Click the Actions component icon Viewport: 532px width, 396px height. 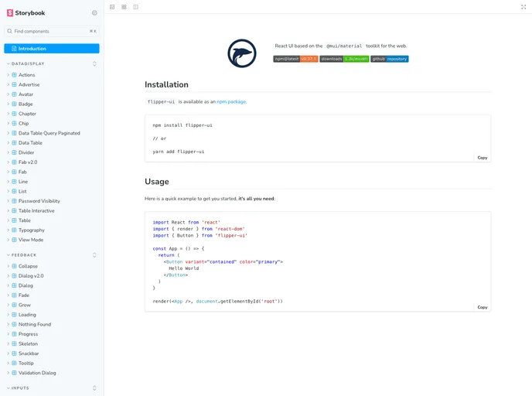(14, 75)
